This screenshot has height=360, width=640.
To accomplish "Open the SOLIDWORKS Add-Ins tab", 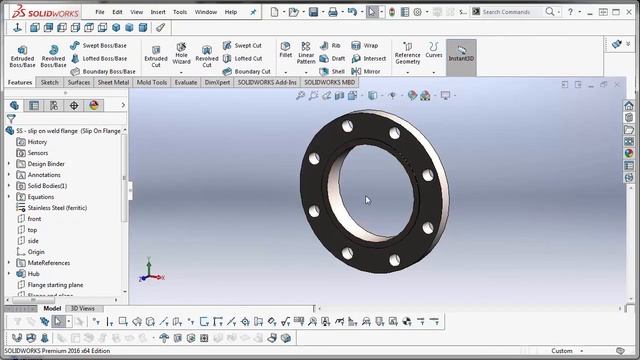I will coord(267,82).
